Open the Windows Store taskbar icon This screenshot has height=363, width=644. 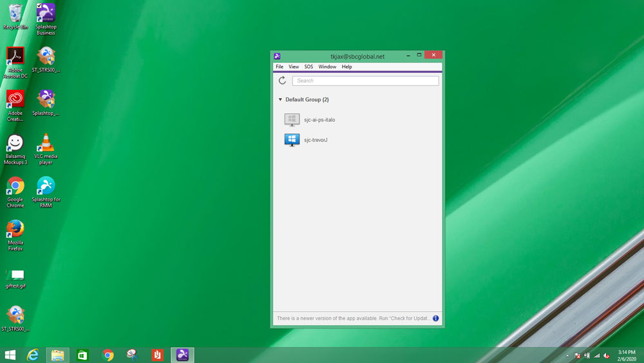[x=82, y=355]
